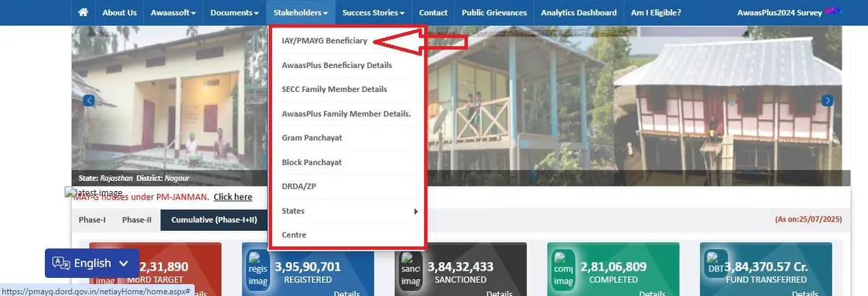868x296 pixels.
Task: Expand the Awaassoft menu
Action: point(172,12)
